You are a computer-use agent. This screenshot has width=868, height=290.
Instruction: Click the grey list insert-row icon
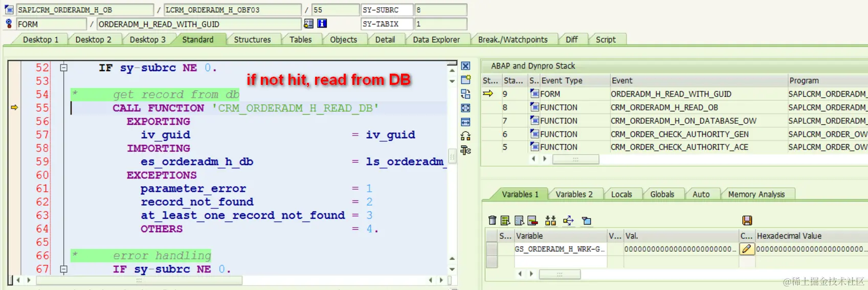pyautogui.click(x=519, y=220)
